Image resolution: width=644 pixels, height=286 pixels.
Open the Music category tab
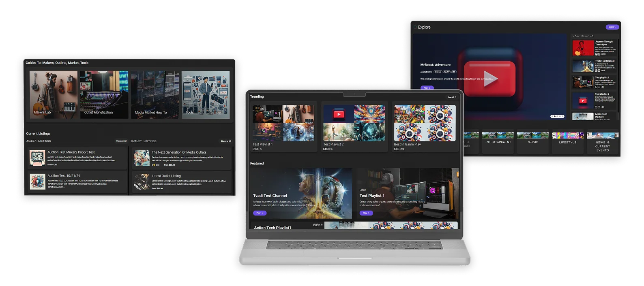[x=533, y=142]
